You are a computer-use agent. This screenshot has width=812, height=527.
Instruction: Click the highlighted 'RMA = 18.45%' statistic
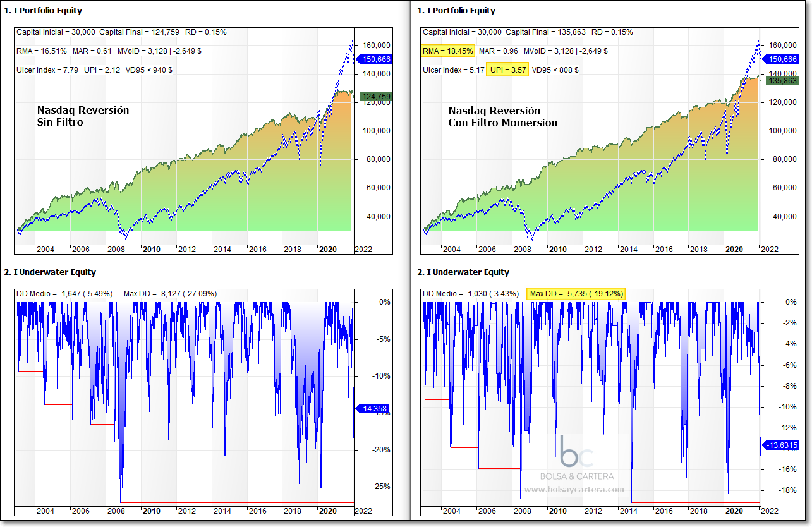click(x=448, y=51)
